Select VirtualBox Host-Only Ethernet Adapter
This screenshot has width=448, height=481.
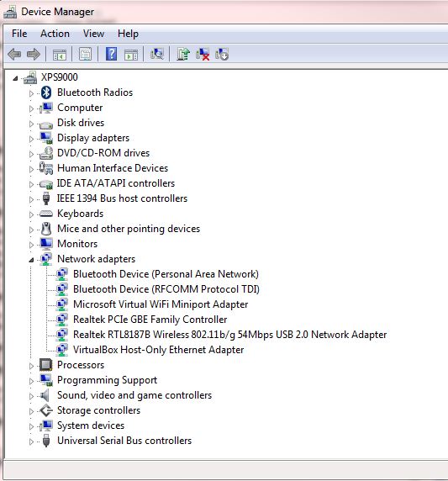coord(159,350)
